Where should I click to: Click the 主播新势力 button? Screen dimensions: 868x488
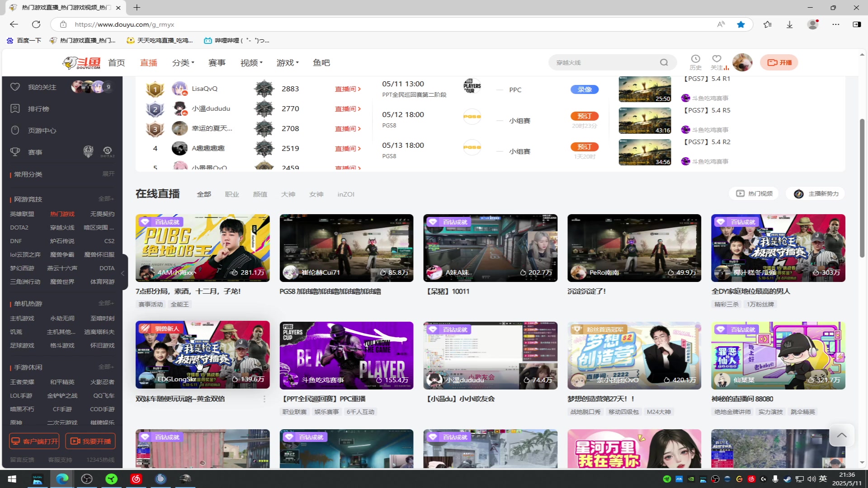(x=816, y=194)
